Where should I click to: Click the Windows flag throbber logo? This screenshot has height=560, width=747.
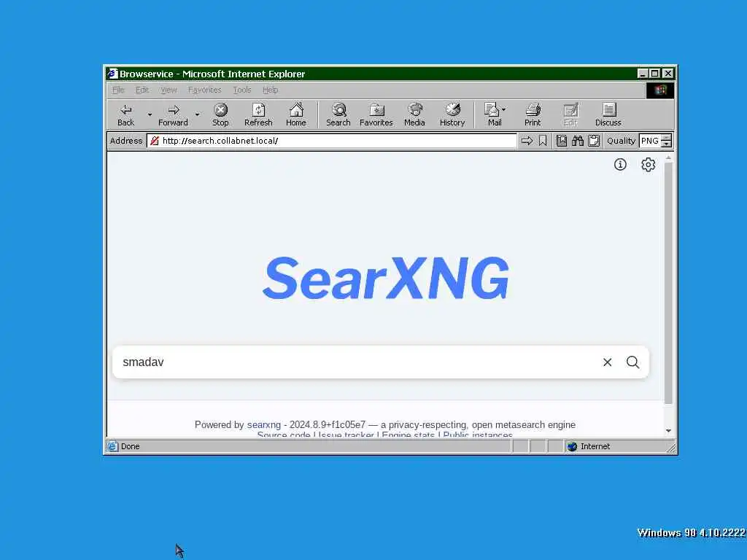click(659, 90)
